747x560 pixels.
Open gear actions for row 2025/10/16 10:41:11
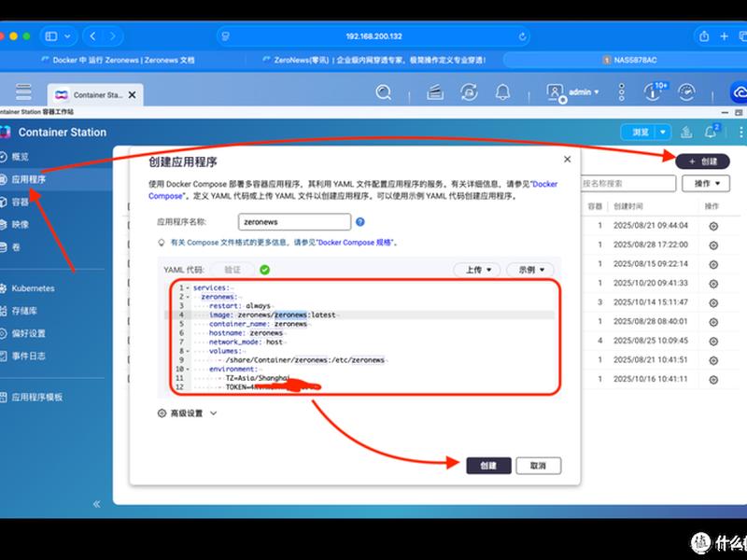(713, 380)
